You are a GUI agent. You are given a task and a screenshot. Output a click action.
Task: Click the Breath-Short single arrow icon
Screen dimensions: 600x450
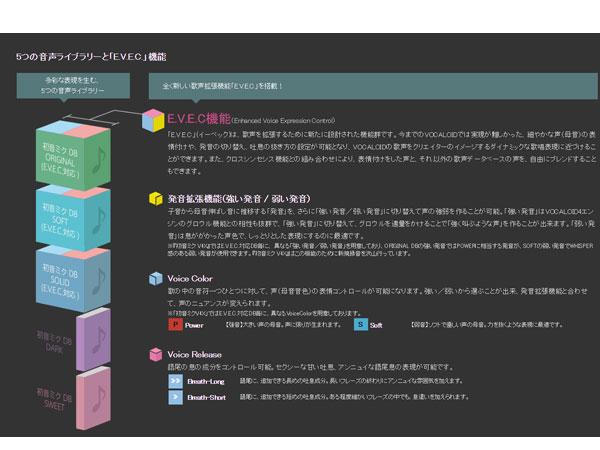[x=175, y=397]
